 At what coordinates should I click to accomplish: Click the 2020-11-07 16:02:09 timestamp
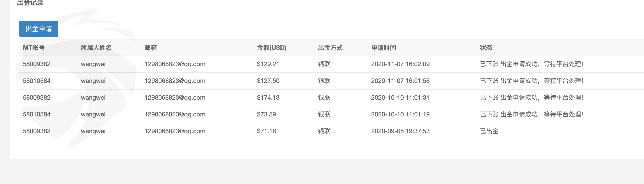pyautogui.click(x=400, y=64)
